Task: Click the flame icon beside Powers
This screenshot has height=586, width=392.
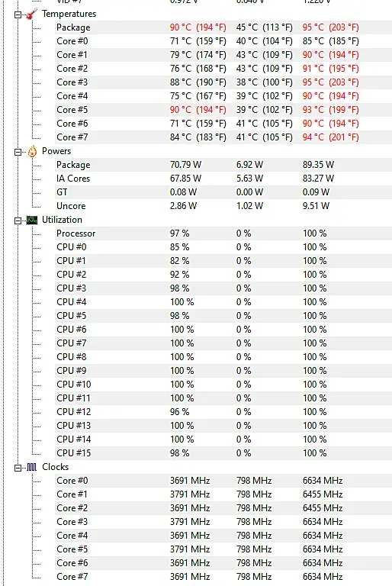Action: pos(33,151)
